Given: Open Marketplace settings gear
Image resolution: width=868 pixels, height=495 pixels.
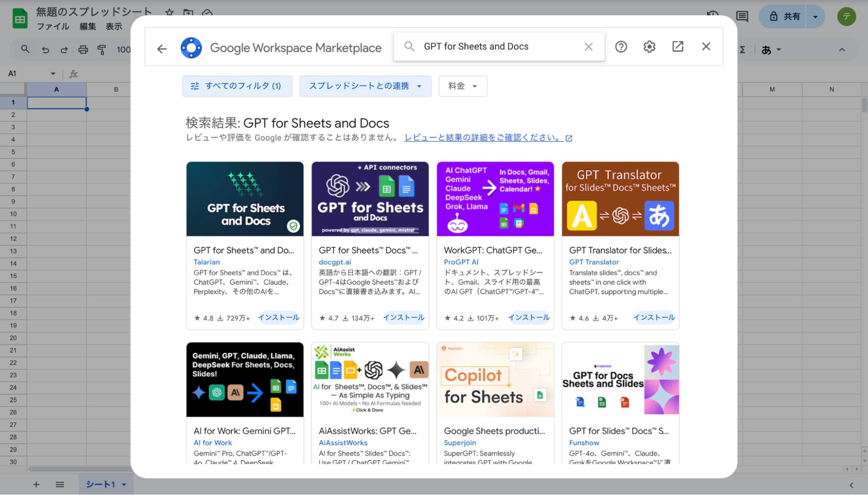Looking at the screenshot, I should point(649,46).
